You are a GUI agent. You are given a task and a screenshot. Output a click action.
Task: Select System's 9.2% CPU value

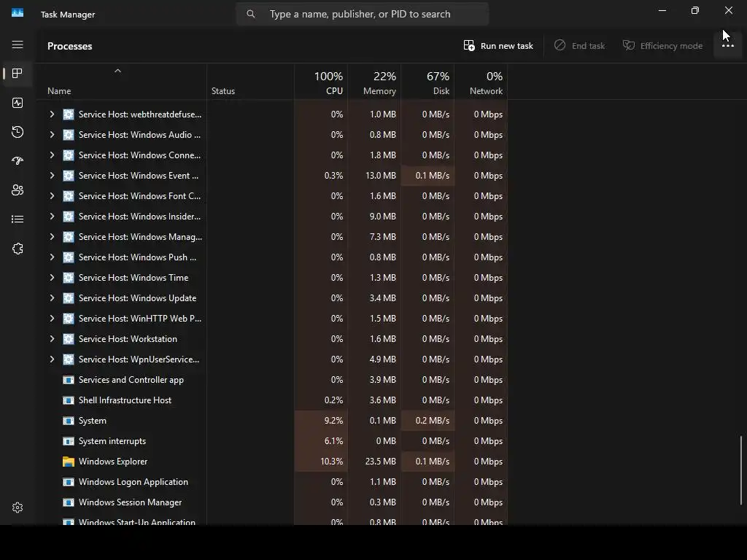pos(333,421)
